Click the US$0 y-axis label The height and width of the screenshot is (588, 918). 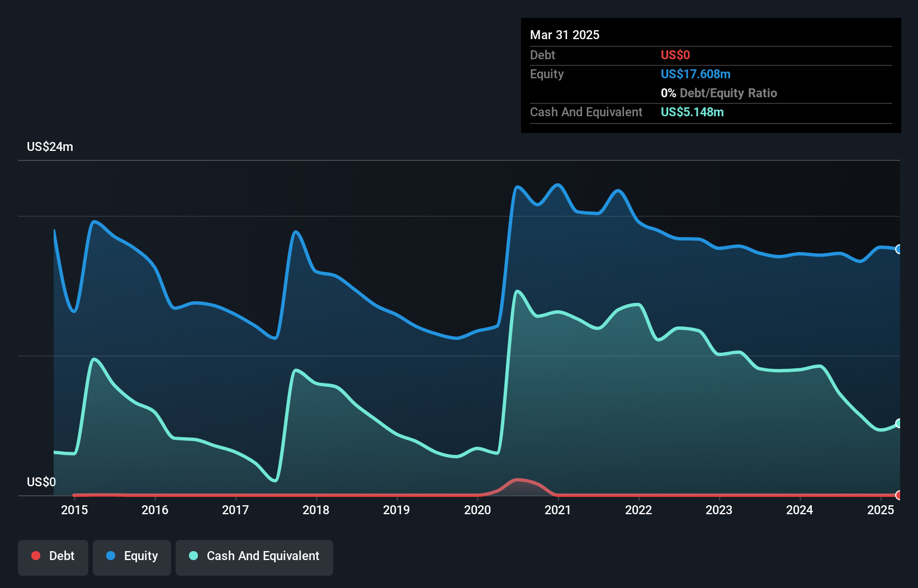(x=41, y=482)
